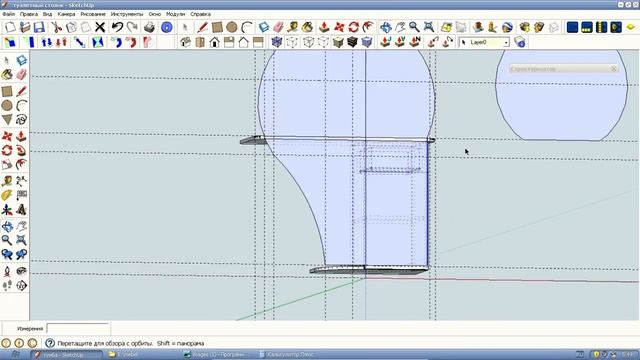Select the Protractor tool
Screen dimensions: 640x360
tap(7, 195)
